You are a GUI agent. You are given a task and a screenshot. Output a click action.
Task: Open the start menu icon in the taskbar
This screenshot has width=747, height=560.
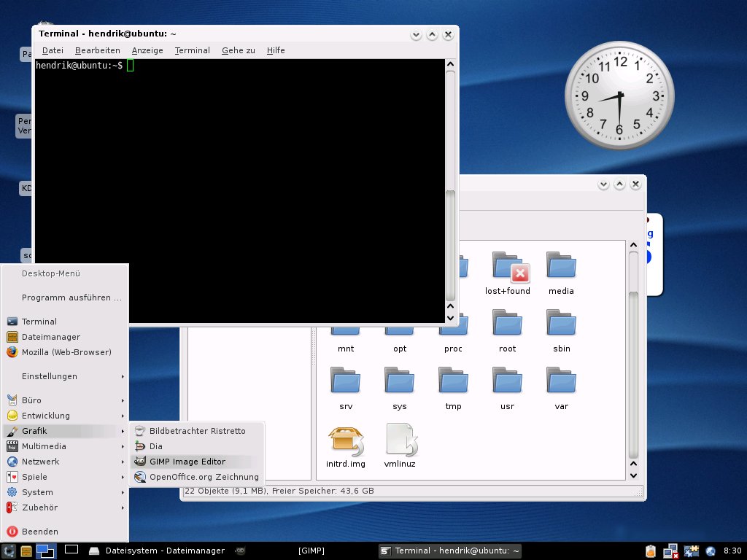tap(9, 551)
